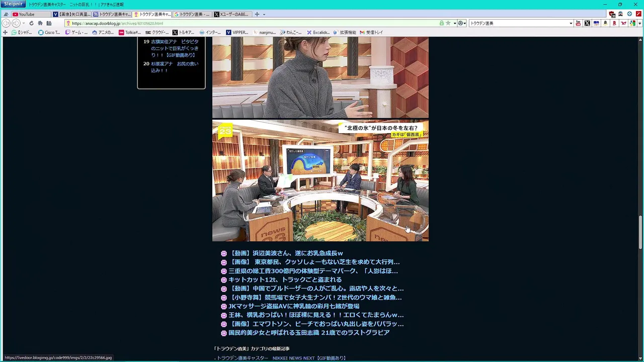Open the tab list dropdown after the new tab button
This screenshot has height=362, width=644.
[x=264, y=15]
